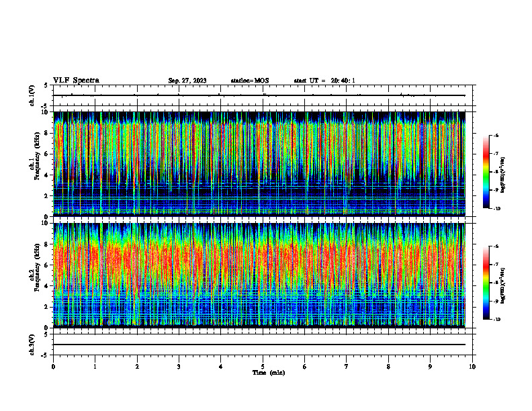
Task: Click the ch.2 frequency axis "8" tick
Action: click(47, 244)
